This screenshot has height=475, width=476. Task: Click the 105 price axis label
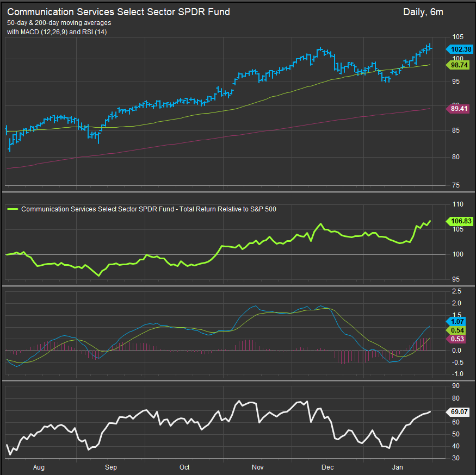[x=458, y=37]
